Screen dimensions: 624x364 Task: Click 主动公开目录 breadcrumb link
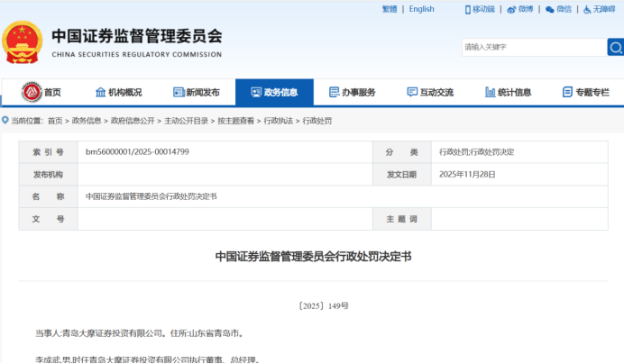tap(186, 120)
